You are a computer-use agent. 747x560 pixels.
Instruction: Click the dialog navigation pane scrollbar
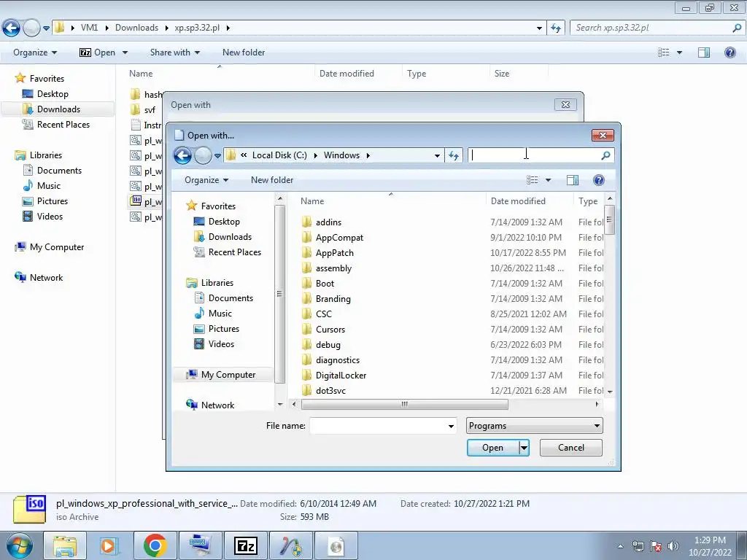[x=279, y=294]
